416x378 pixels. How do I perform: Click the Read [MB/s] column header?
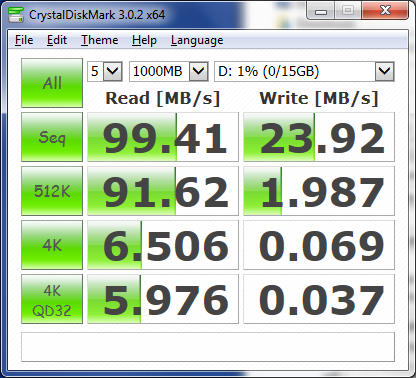tap(163, 99)
